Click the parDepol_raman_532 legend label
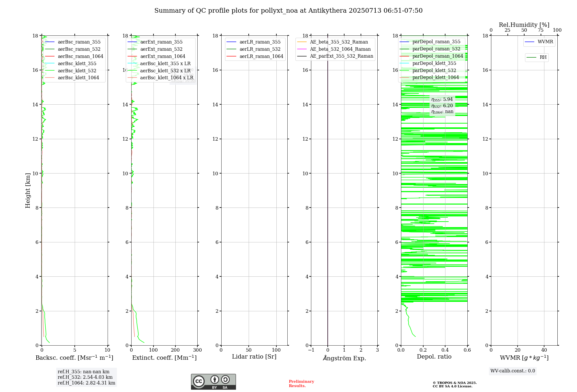The height and width of the screenshot is (392, 577). click(x=436, y=49)
